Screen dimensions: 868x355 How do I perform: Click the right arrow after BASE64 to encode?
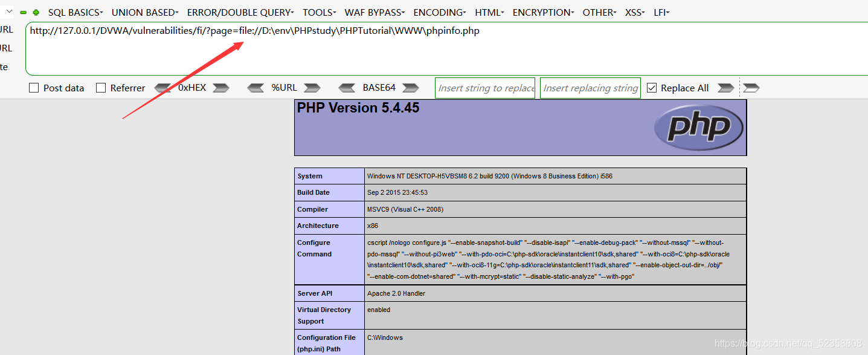coord(411,88)
